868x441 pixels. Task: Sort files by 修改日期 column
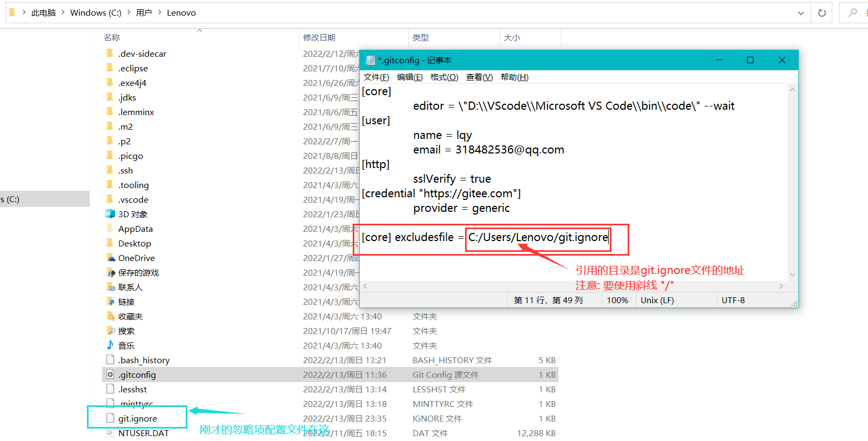coord(319,37)
